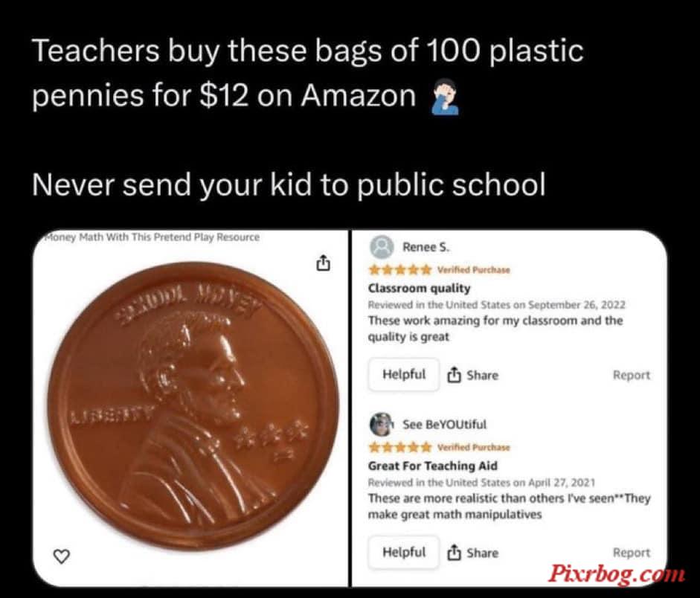
Task: Click share icon on Classroom quality review
Action: click(454, 375)
